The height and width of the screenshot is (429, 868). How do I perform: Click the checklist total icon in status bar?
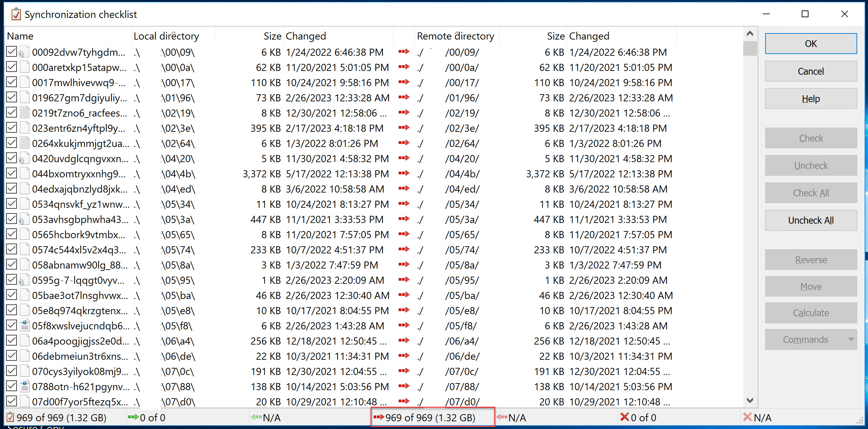click(10, 417)
